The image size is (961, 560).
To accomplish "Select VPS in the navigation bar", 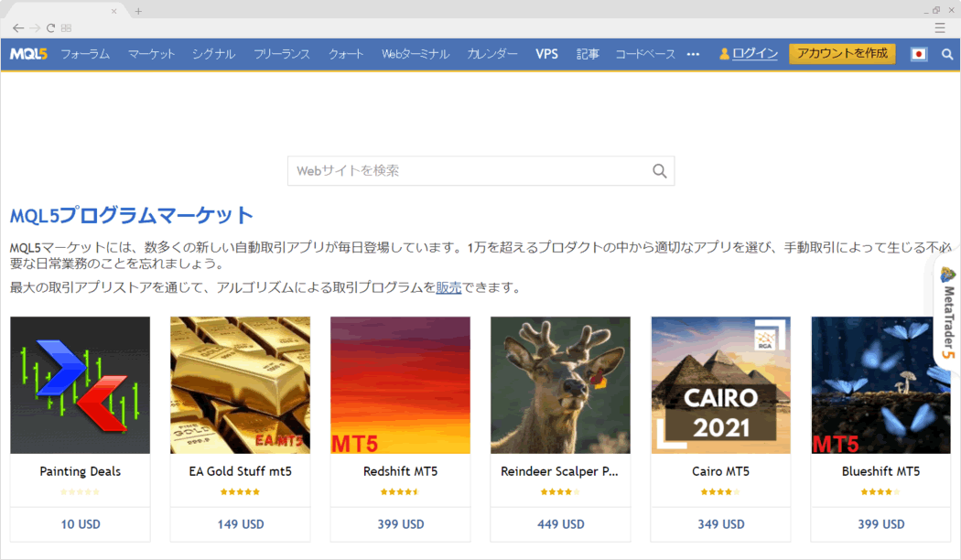I will click(x=546, y=54).
